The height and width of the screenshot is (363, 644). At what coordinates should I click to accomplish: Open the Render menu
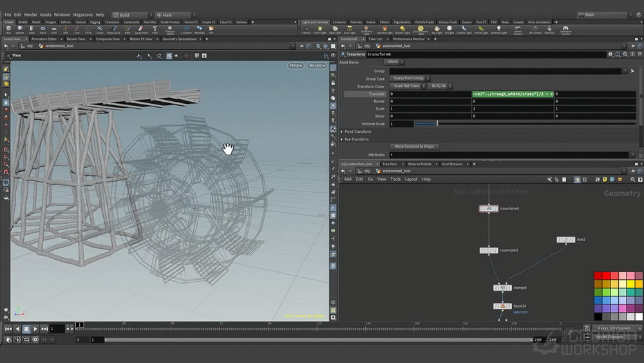[x=30, y=15]
